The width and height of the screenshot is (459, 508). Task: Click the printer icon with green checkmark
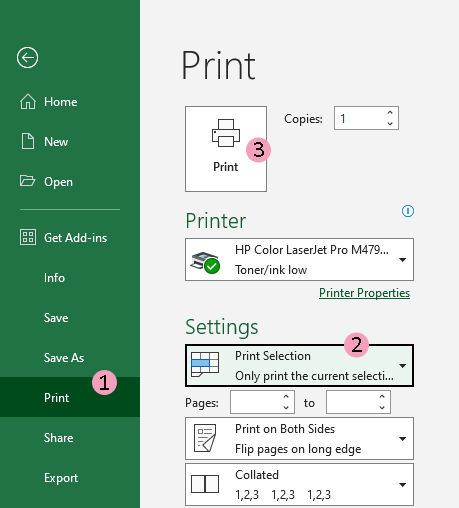tap(205, 262)
